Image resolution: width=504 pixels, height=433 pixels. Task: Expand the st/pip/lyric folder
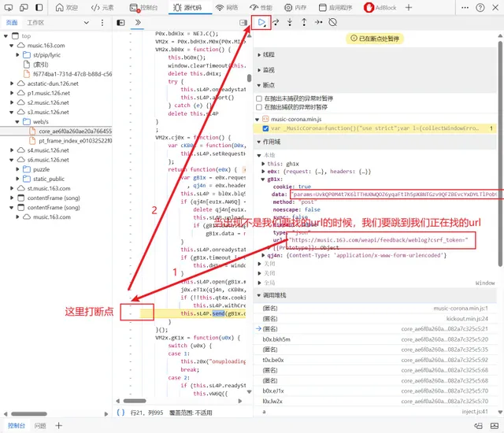[17, 55]
